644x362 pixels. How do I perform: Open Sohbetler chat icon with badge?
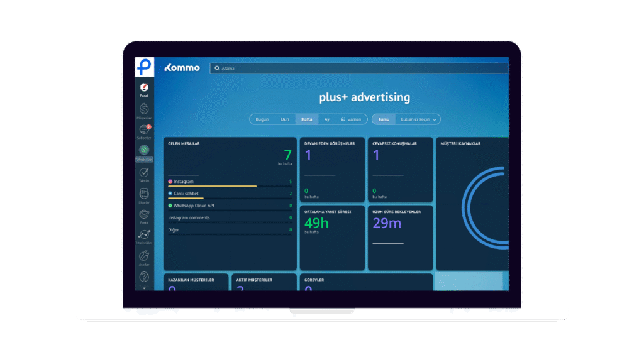pos(144,129)
